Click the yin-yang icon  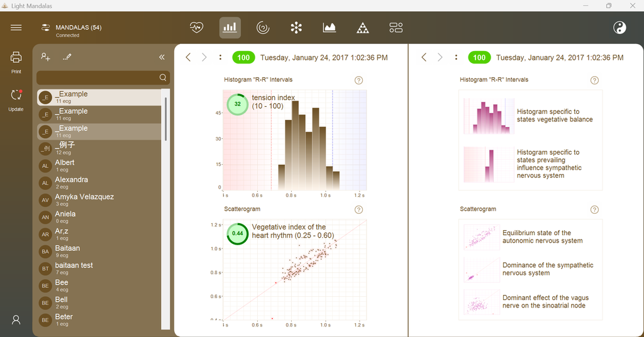pyautogui.click(x=619, y=28)
